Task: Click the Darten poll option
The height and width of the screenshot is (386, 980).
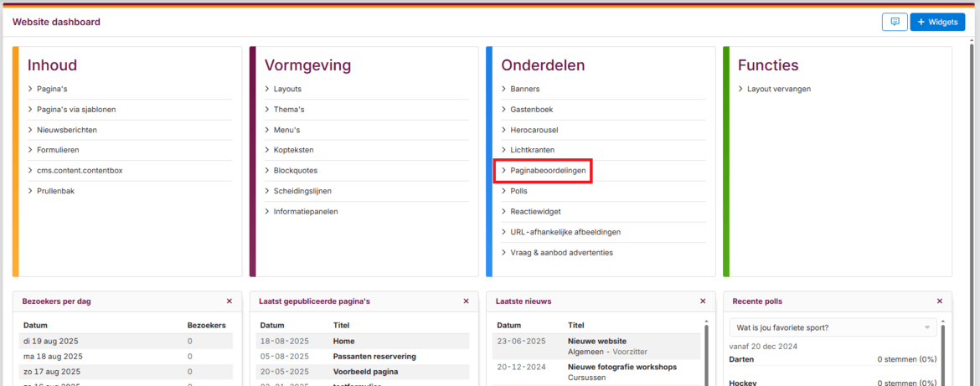Action: point(741,359)
